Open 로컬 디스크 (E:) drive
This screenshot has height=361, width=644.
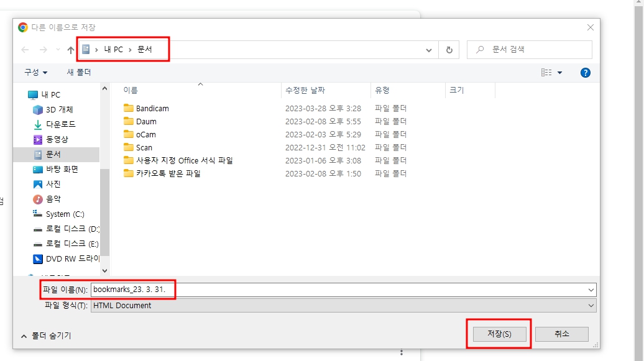[66, 244]
